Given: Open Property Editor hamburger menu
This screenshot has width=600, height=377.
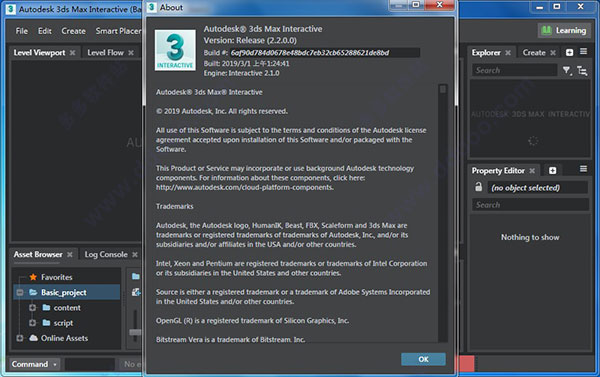Looking at the screenshot, I should [584, 169].
